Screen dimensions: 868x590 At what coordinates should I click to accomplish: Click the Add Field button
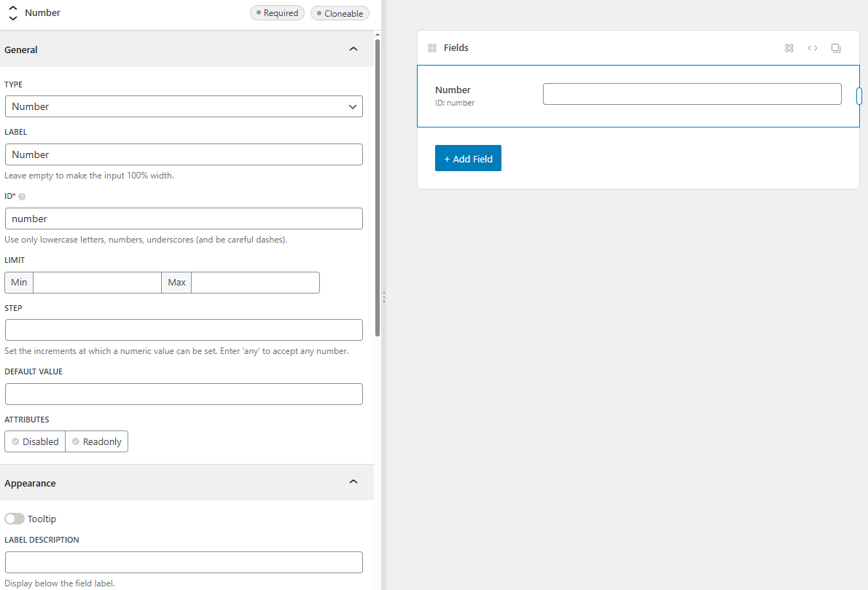468,159
